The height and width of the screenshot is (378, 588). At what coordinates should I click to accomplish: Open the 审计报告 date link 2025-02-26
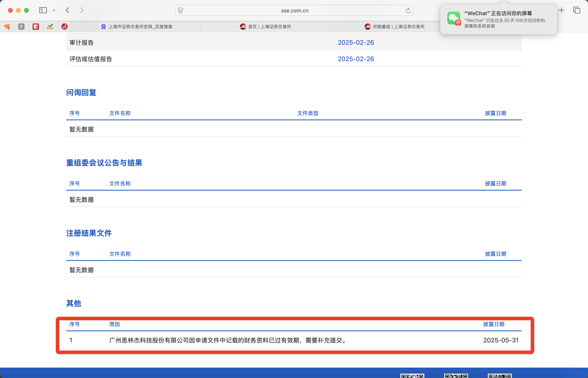coord(356,43)
